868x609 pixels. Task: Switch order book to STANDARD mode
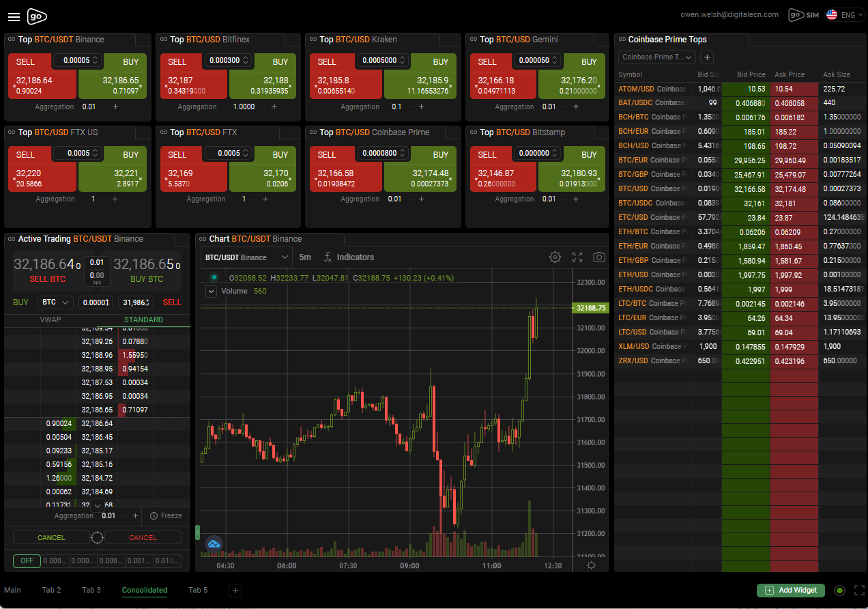(143, 320)
